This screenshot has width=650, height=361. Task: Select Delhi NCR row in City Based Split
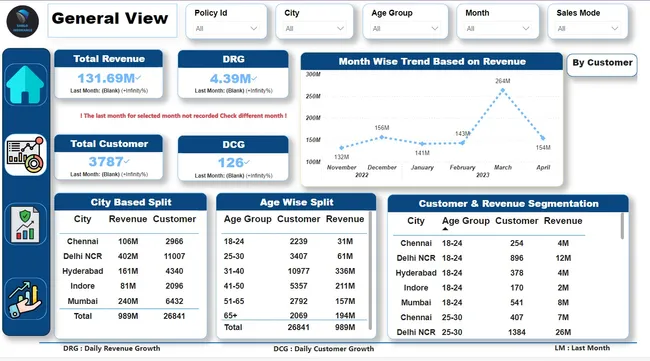pos(129,256)
